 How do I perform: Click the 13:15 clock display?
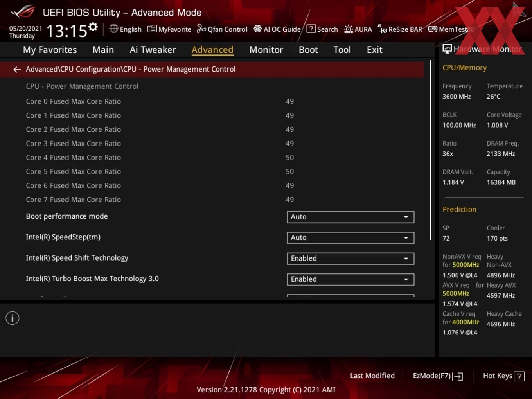(66, 31)
